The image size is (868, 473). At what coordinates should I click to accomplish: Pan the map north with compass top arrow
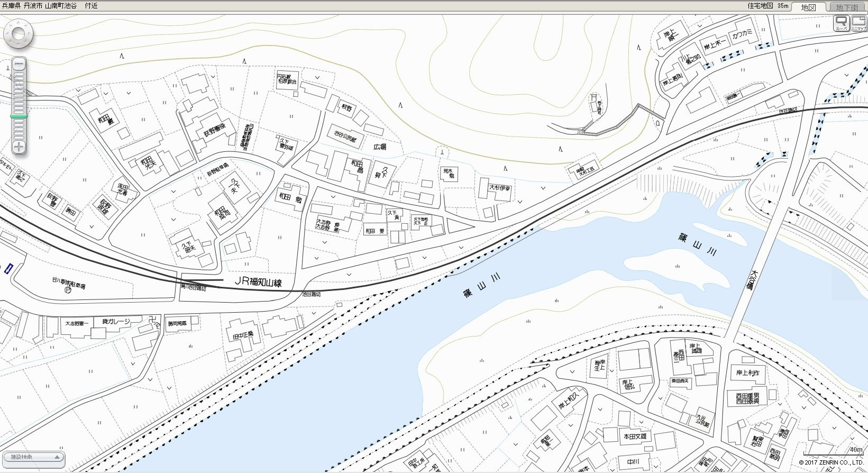pyautogui.click(x=19, y=23)
